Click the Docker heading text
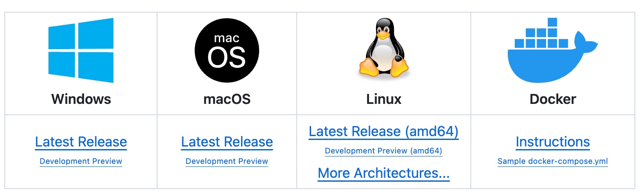Screen dimensions: 644x193 click(x=553, y=99)
